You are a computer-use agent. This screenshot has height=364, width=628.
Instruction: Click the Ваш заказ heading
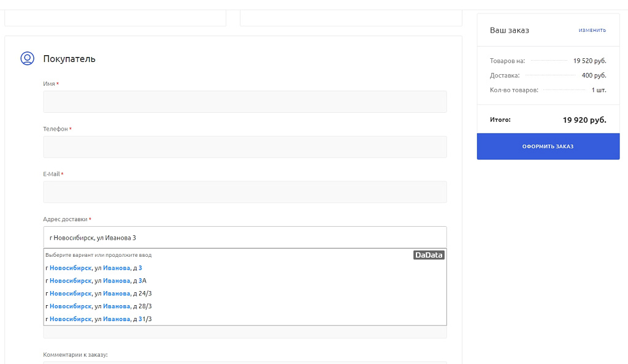[509, 30]
